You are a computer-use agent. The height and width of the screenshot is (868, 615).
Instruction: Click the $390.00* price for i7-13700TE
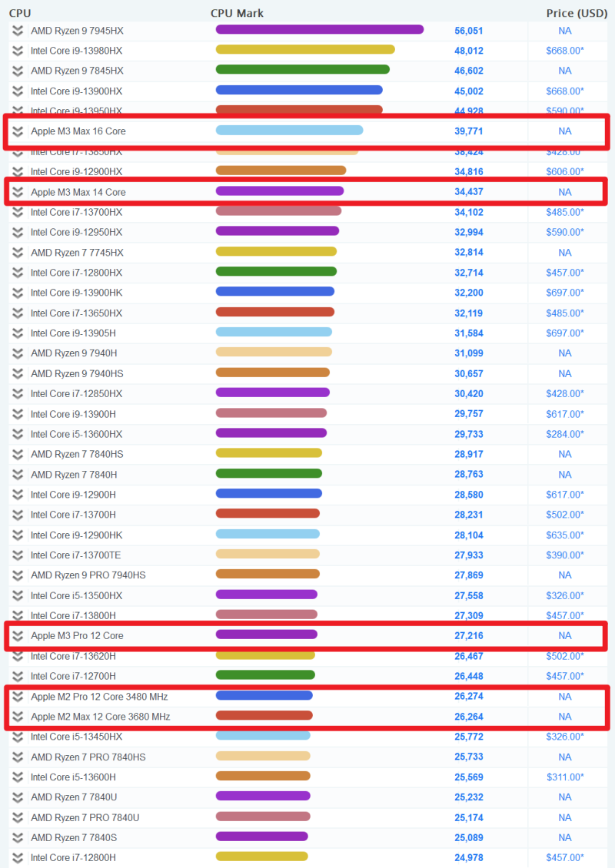click(x=564, y=555)
